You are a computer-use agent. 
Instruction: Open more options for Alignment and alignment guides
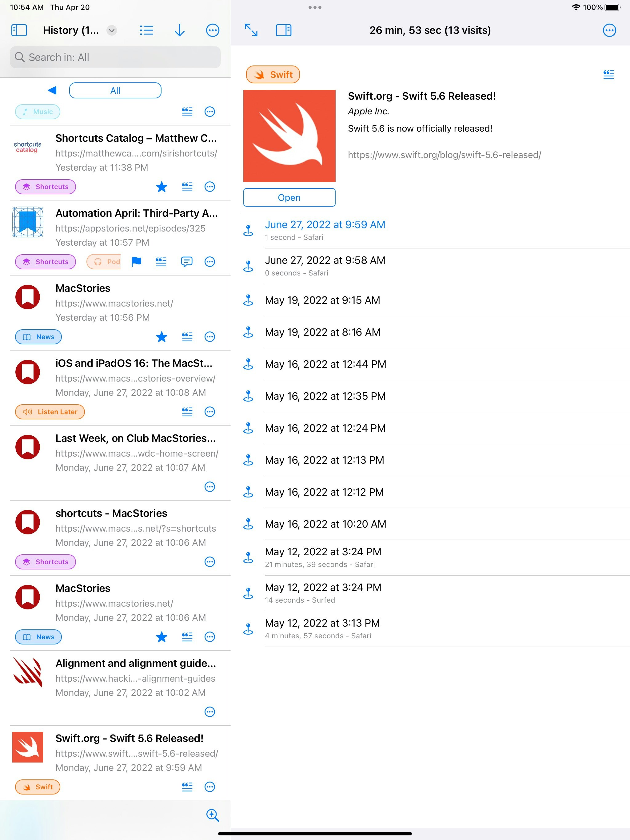(x=210, y=712)
